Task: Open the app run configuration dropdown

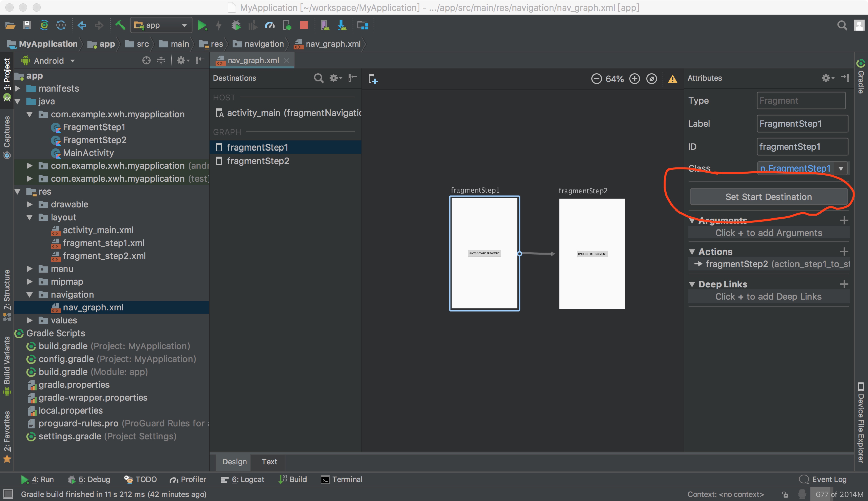Action: tap(161, 25)
